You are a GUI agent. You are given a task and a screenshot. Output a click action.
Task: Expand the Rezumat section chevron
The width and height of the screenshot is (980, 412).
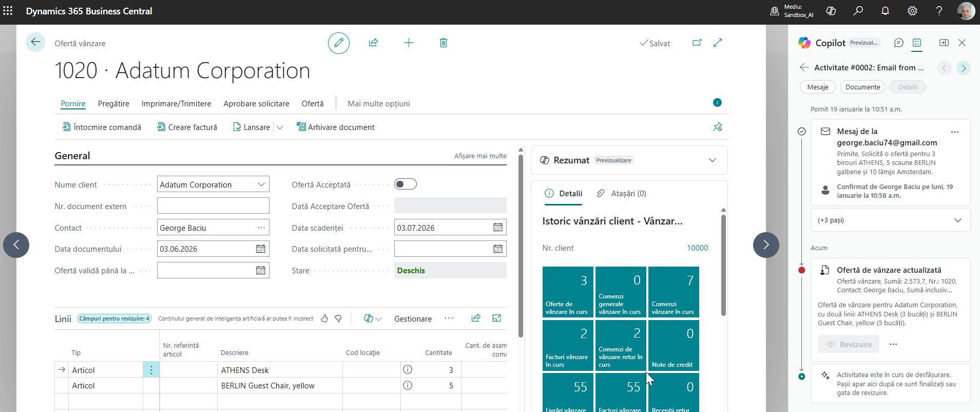[712, 160]
